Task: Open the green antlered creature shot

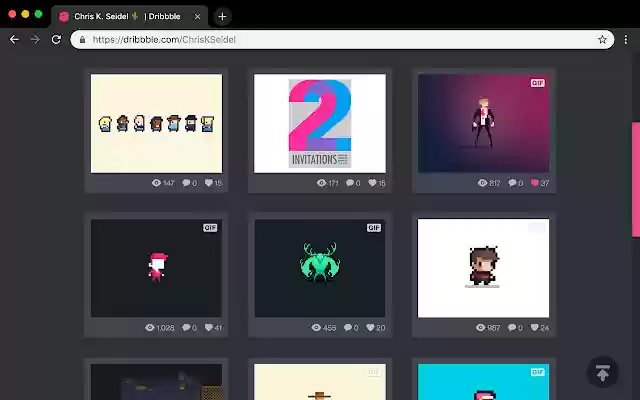Action: (x=320, y=268)
